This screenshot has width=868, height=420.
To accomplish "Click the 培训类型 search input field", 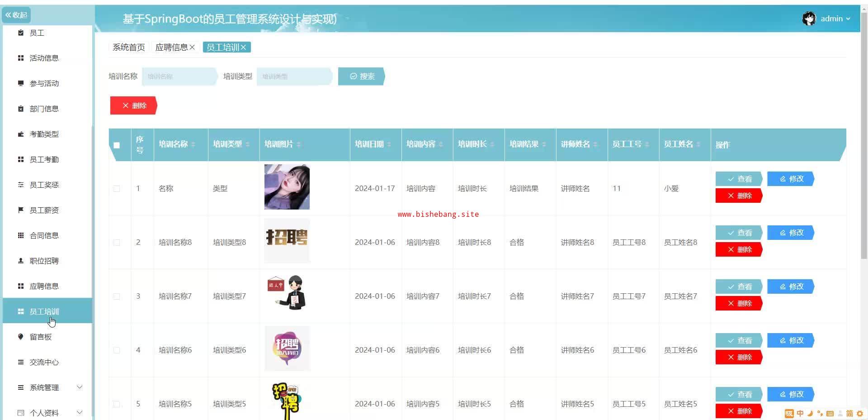I will coord(295,76).
